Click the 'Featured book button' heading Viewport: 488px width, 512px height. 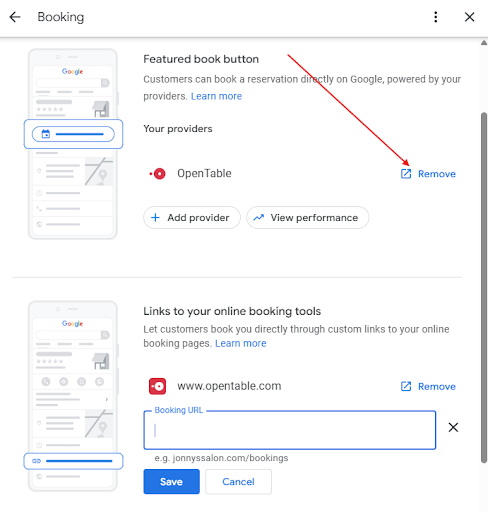pos(201,59)
